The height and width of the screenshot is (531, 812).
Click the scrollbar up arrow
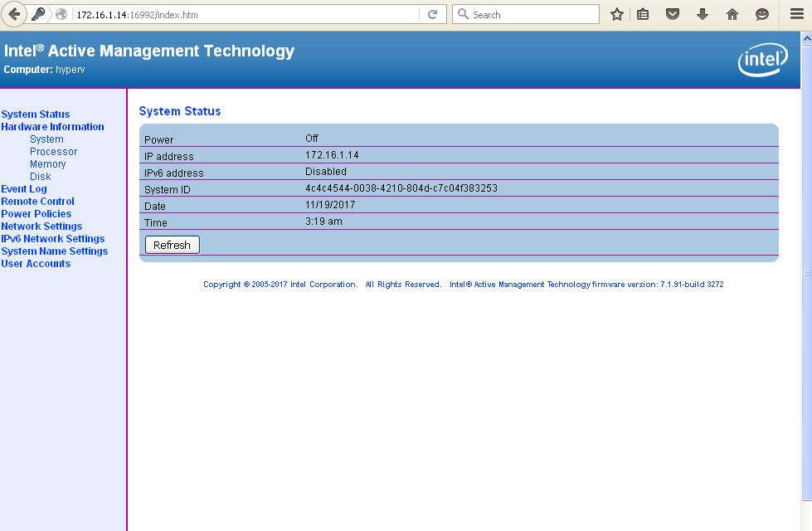point(806,38)
